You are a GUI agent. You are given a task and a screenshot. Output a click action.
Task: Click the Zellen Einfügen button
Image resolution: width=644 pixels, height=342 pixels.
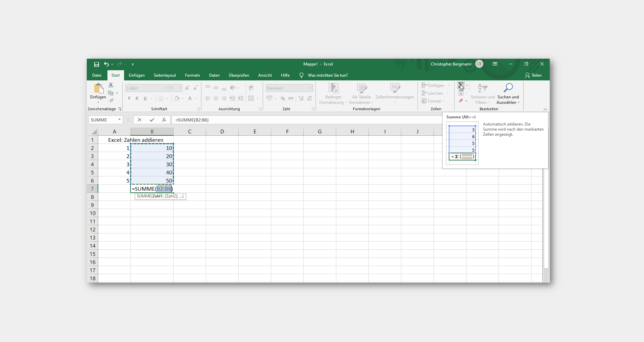436,85
